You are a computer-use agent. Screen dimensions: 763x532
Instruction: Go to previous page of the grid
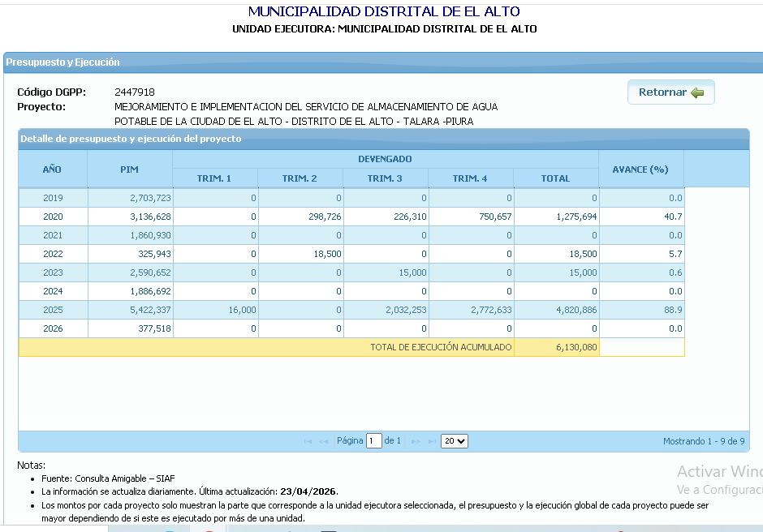point(324,441)
